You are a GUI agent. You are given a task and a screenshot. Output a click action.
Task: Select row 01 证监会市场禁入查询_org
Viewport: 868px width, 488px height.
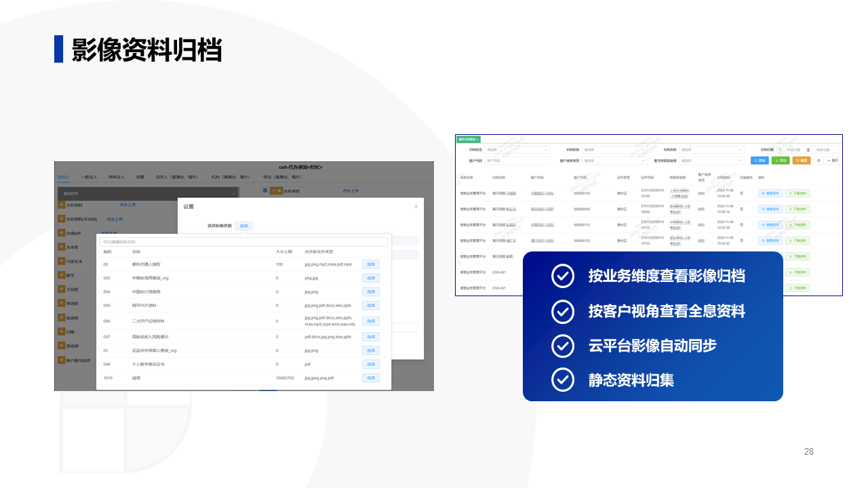click(370, 350)
